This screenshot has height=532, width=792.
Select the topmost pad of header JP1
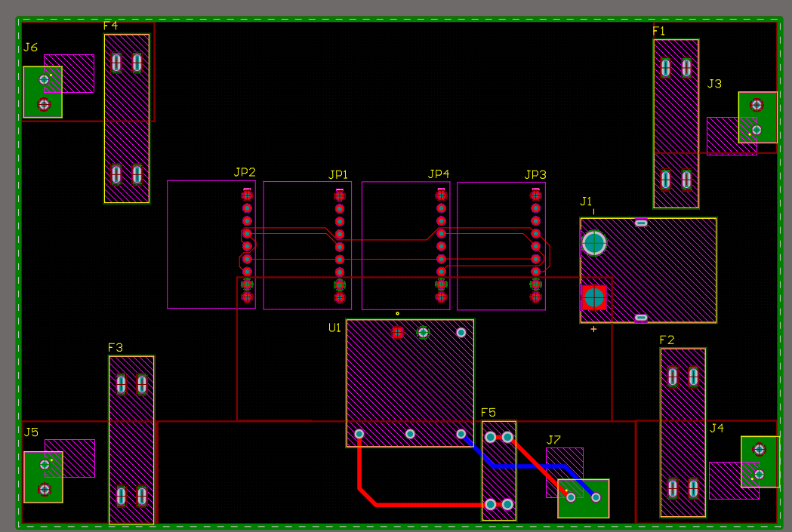(x=340, y=195)
